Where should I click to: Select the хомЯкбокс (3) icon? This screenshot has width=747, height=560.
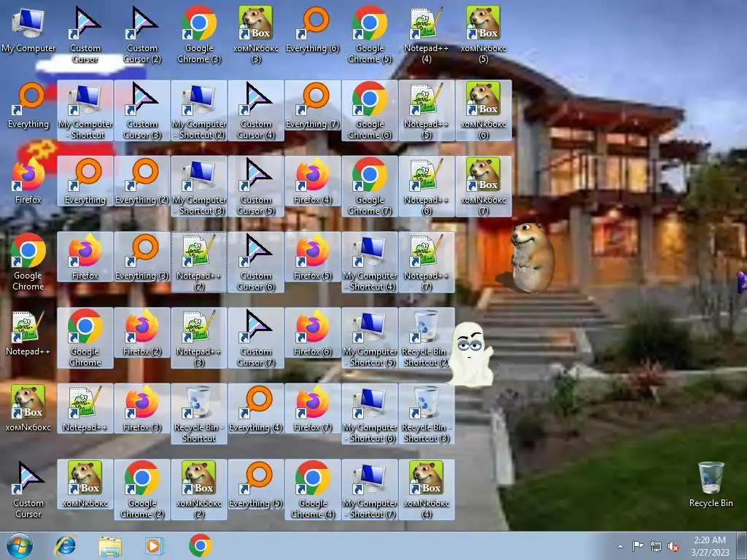[256, 35]
